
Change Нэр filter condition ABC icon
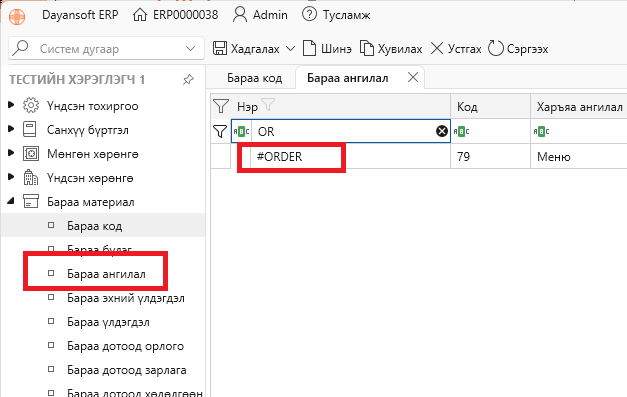click(x=242, y=131)
